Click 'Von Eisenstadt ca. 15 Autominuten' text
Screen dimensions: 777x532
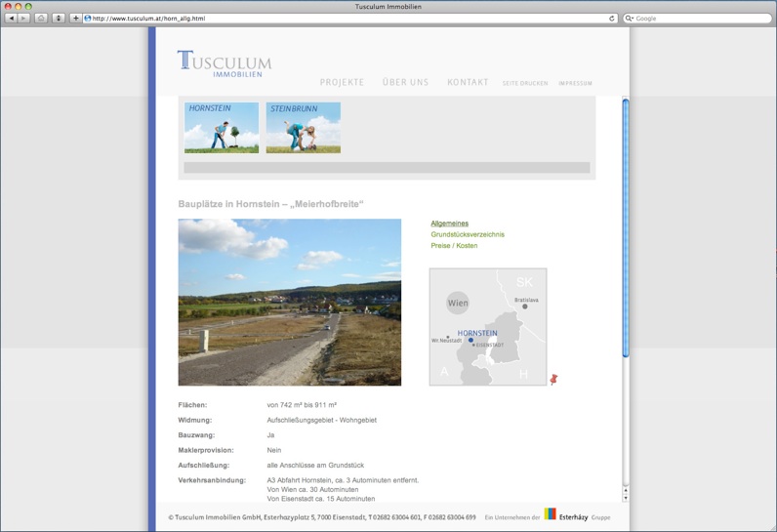click(x=321, y=499)
